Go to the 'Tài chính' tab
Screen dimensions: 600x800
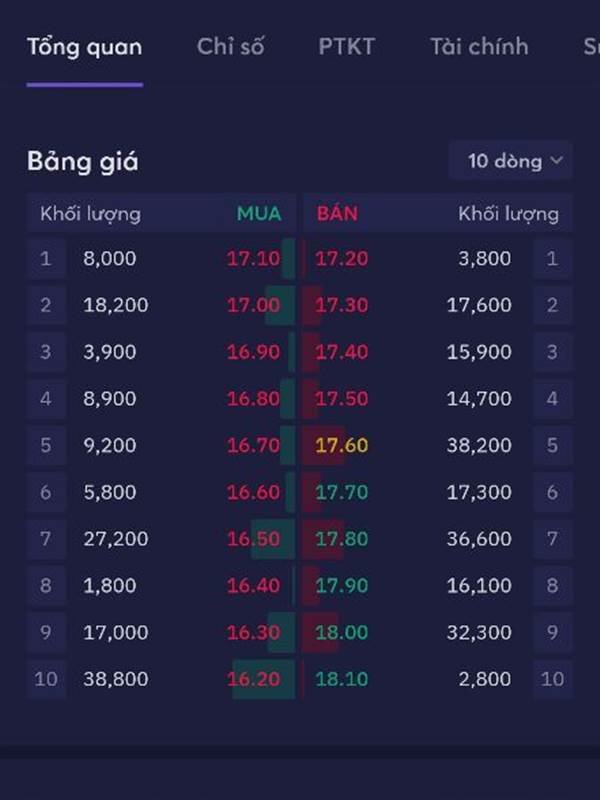(479, 47)
